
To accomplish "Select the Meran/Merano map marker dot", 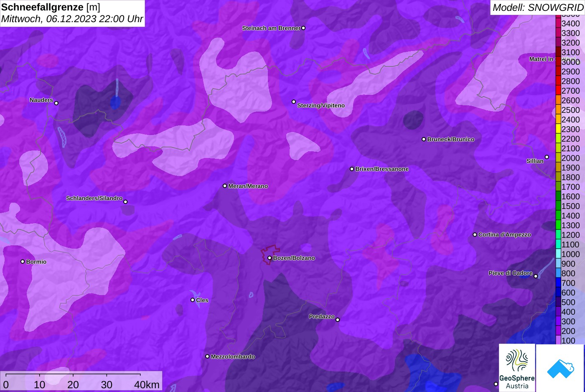I will click(225, 186).
